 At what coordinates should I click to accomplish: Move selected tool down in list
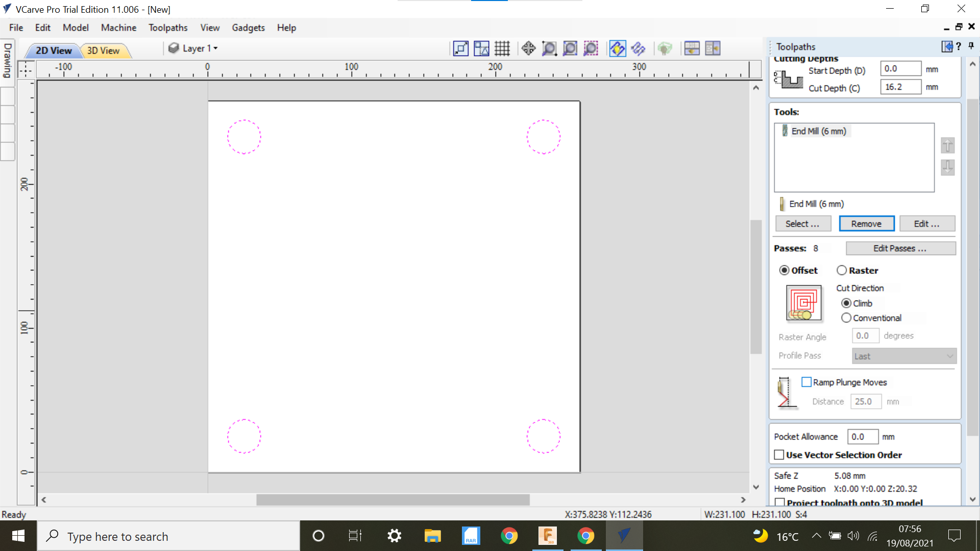coord(948,167)
